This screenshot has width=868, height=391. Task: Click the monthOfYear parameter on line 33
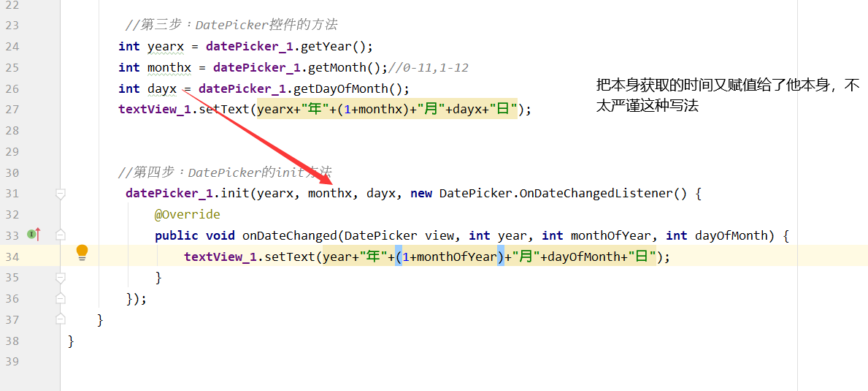pos(610,235)
